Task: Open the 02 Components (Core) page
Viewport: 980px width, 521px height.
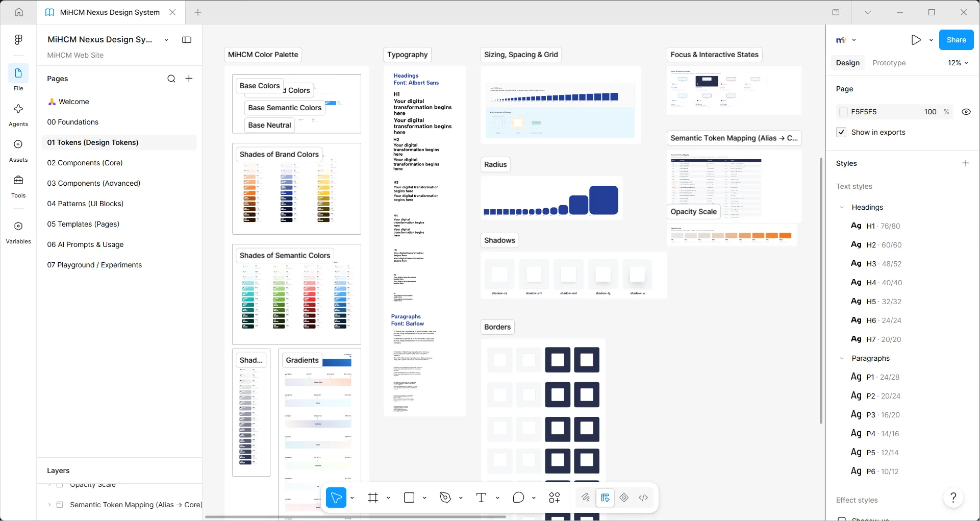Action: pos(85,163)
